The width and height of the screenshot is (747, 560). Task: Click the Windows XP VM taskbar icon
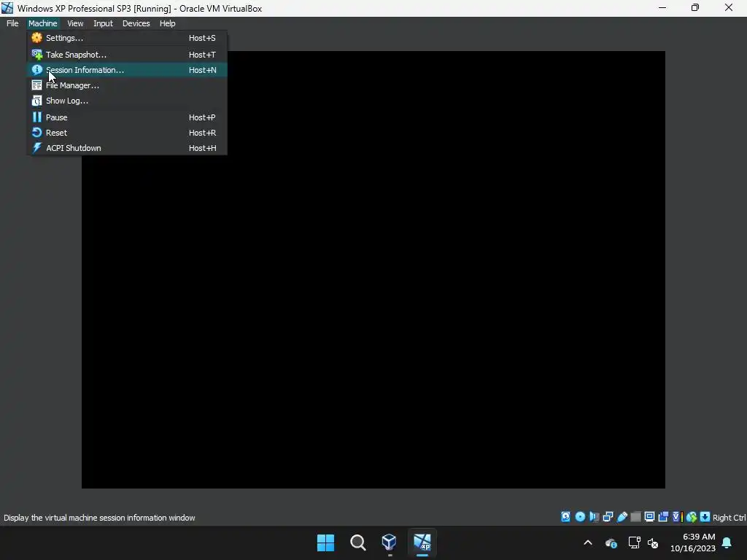[x=422, y=542]
